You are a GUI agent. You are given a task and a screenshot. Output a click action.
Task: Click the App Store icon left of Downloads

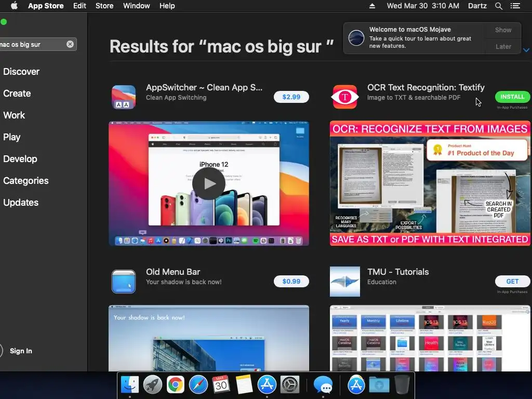coord(356,385)
